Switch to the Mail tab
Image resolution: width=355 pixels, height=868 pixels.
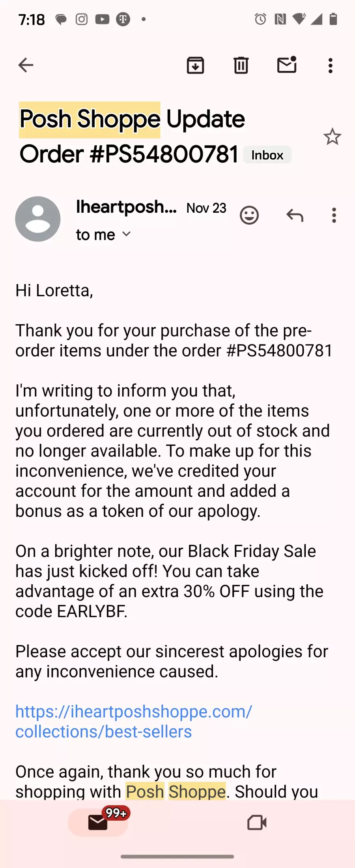point(98,823)
